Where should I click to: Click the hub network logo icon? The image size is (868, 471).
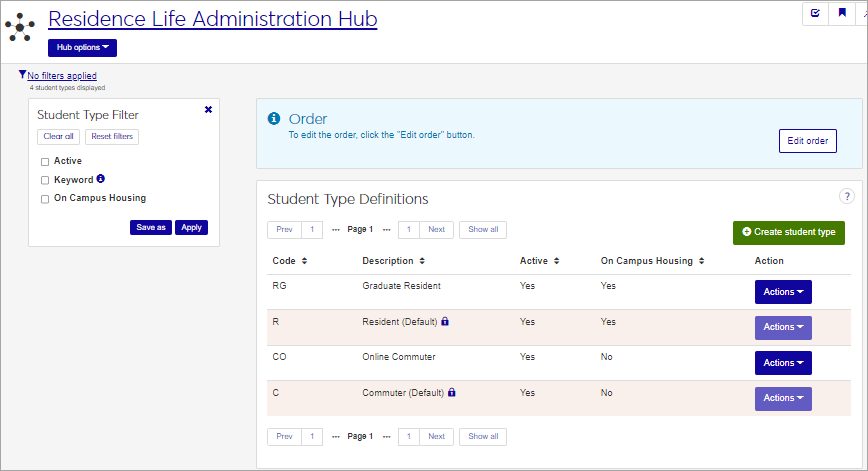click(20, 28)
